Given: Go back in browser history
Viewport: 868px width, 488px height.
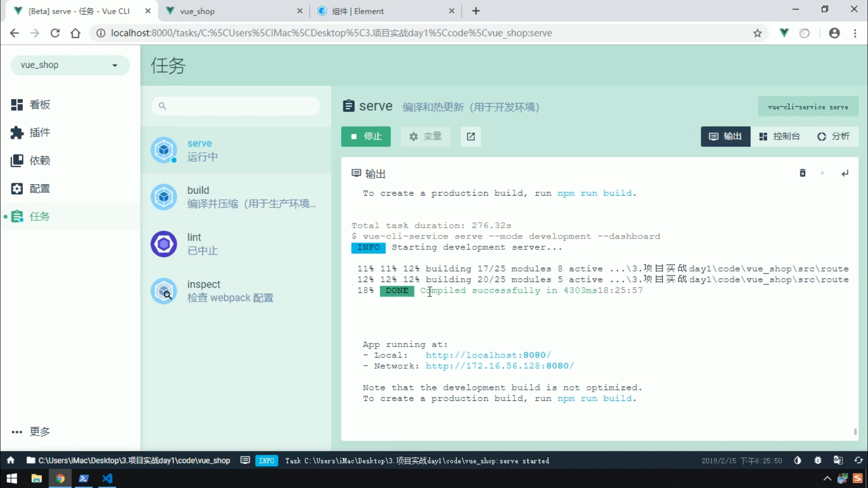Looking at the screenshot, I should coord(14,33).
